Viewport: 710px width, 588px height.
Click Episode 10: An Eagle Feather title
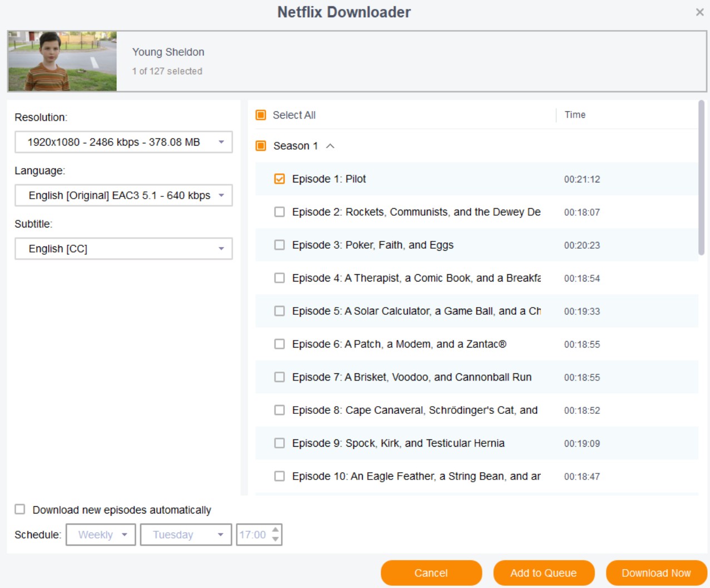pyautogui.click(x=416, y=476)
